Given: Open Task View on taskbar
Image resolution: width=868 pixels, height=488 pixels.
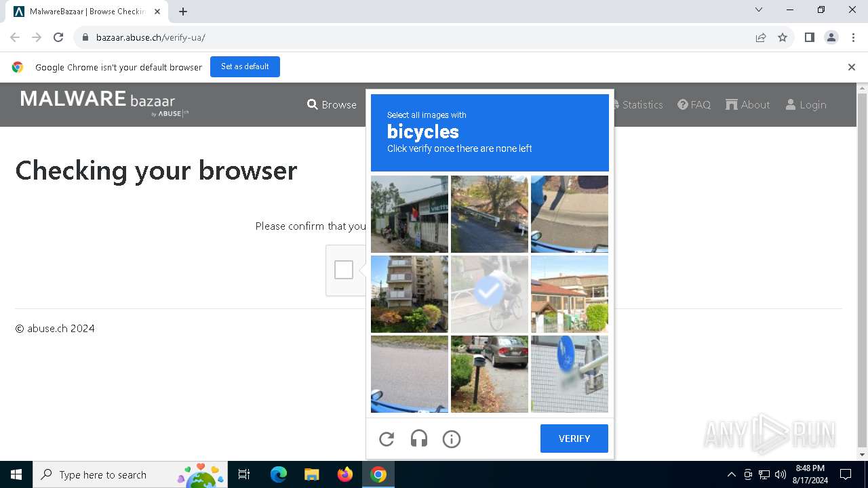Looking at the screenshot, I should pyautogui.click(x=244, y=474).
